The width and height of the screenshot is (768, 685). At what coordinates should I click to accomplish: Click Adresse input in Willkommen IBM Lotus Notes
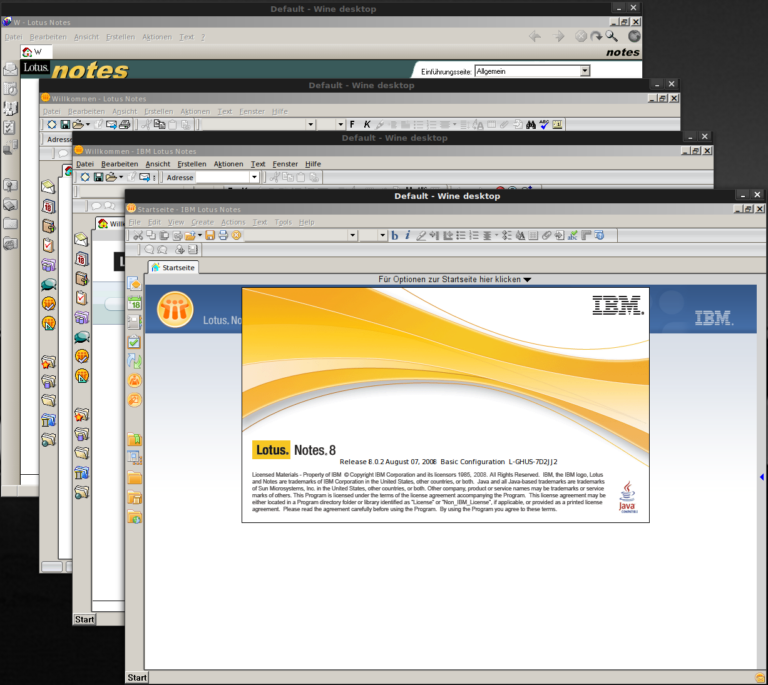223,177
